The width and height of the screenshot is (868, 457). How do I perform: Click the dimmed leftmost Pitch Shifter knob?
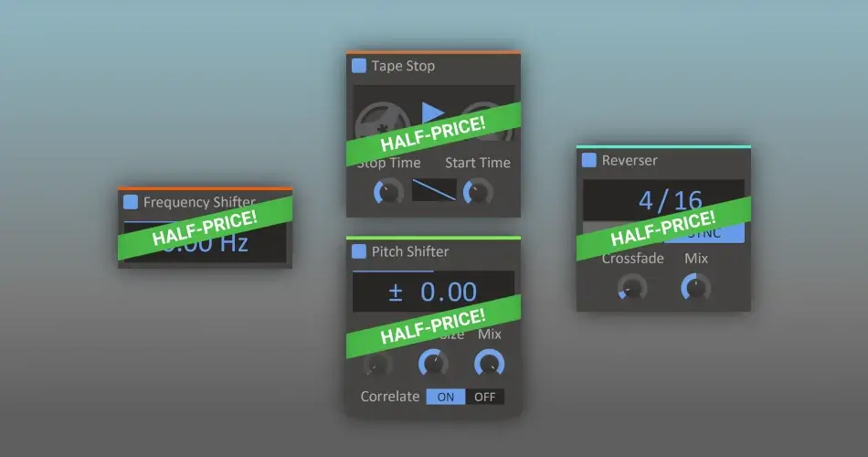pos(377,364)
